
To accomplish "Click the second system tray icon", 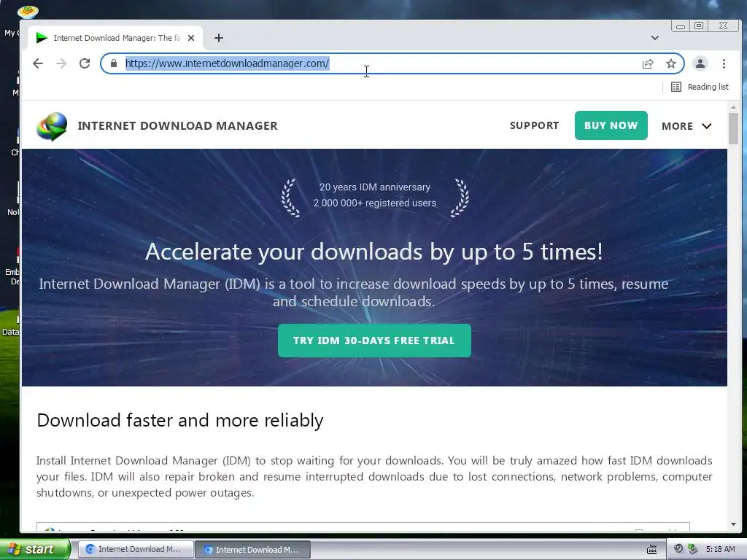I will coord(693,549).
